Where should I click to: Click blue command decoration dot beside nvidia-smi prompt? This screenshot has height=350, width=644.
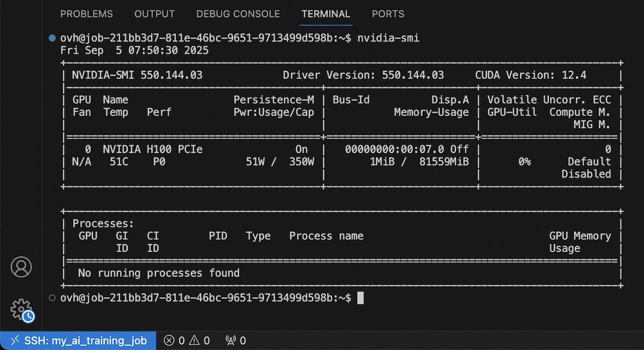[x=52, y=38]
